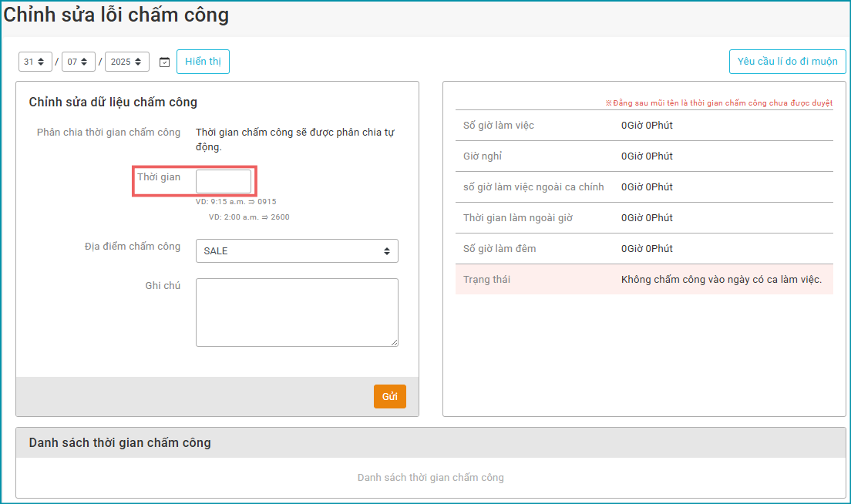
Task: Click the Hiển thị button
Action: (x=203, y=62)
